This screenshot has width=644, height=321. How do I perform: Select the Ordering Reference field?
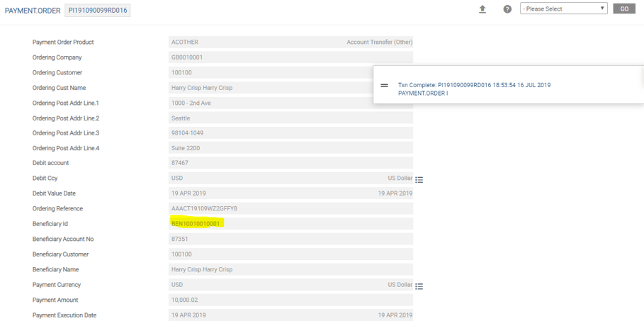[290, 209]
